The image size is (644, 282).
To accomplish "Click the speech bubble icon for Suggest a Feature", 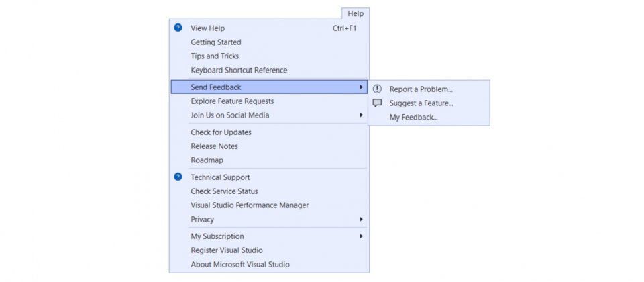I will click(x=377, y=103).
